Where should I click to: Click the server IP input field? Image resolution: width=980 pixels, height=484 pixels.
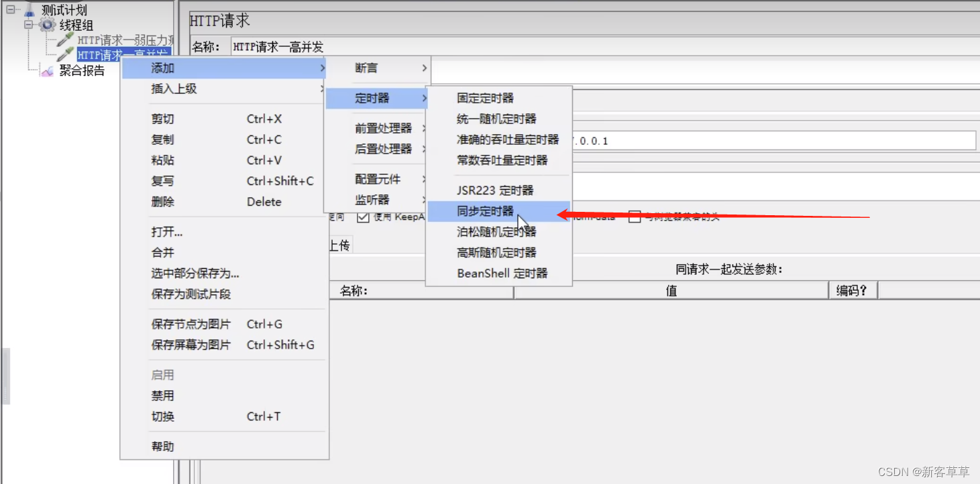773,141
